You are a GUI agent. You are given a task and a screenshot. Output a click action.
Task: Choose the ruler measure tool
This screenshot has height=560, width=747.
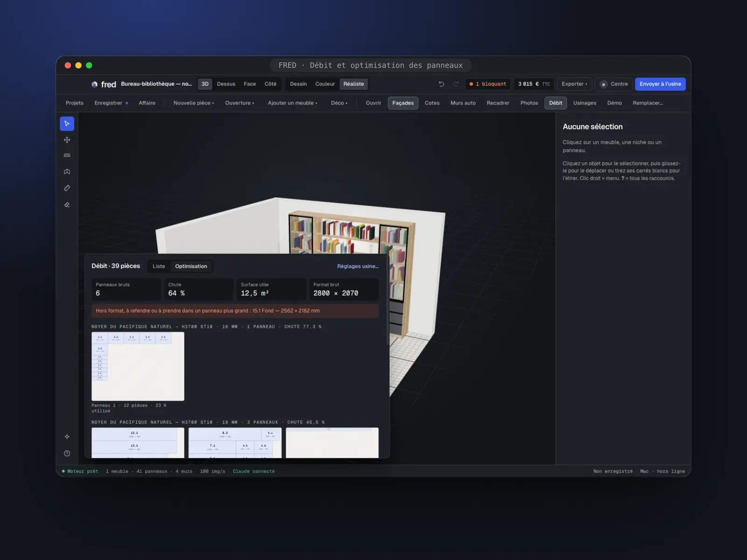pyautogui.click(x=67, y=188)
